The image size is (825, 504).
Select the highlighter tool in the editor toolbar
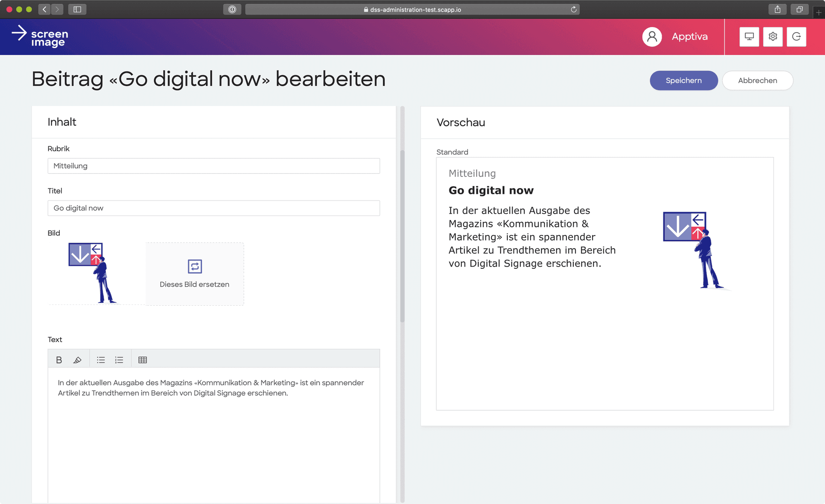click(x=78, y=359)
